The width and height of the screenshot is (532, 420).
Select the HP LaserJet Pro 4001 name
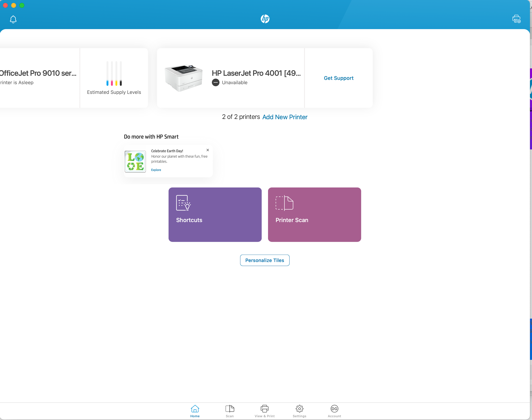coord(256,73)
